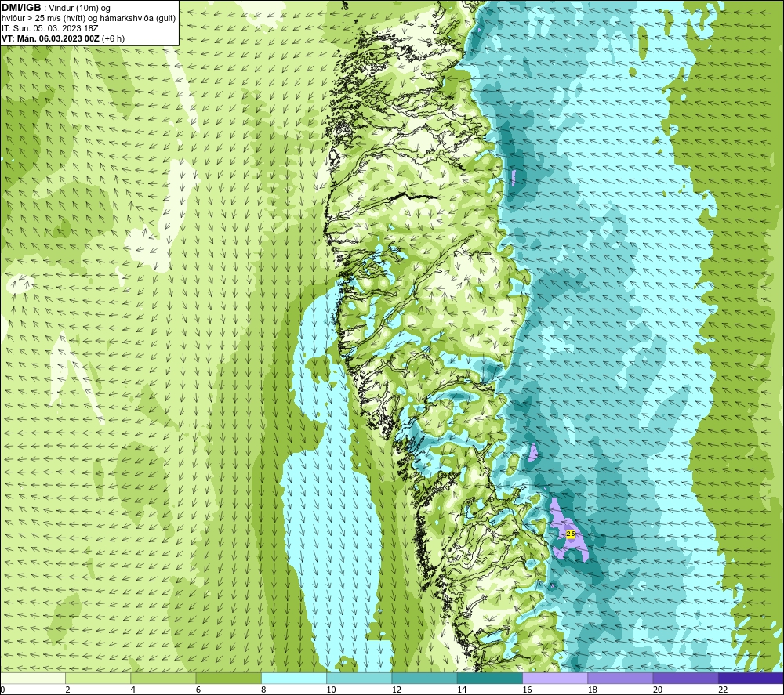This screenshot has width=784, height=695.
Task: Click the yellow 26 maximum gust marker
Action: (571, 534)
